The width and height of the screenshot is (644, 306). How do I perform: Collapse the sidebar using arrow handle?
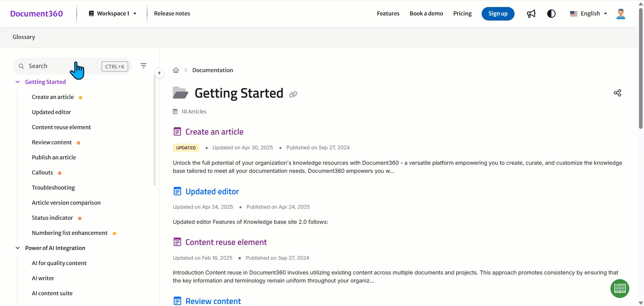point(159,73)
